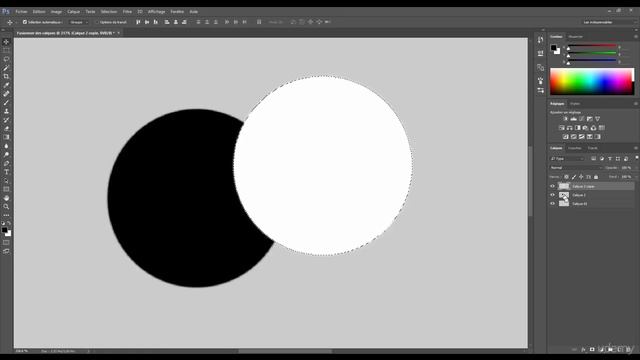Viewport: 640px width, 360px height.
Task: Hide the Calque 2 layer
Action: click(553, 195)
